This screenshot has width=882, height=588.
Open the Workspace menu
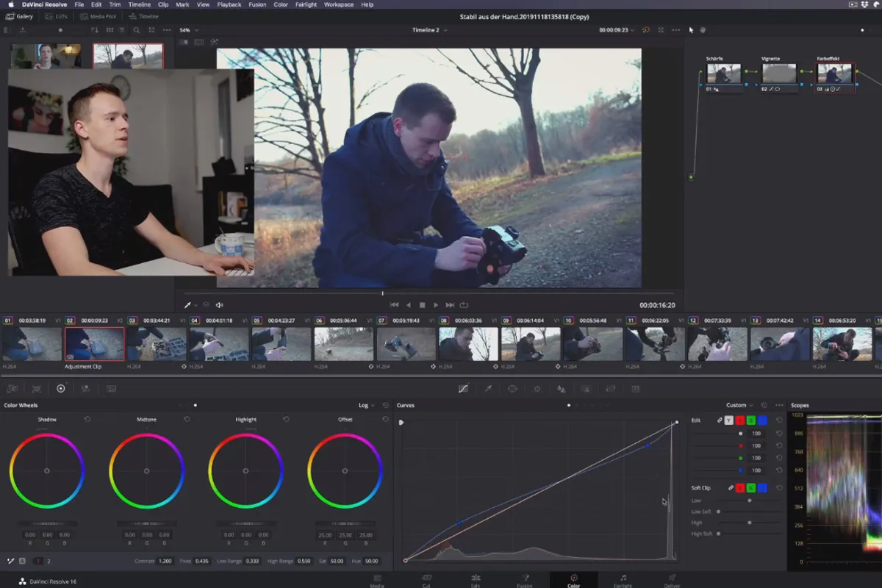[x=339, y=4]
